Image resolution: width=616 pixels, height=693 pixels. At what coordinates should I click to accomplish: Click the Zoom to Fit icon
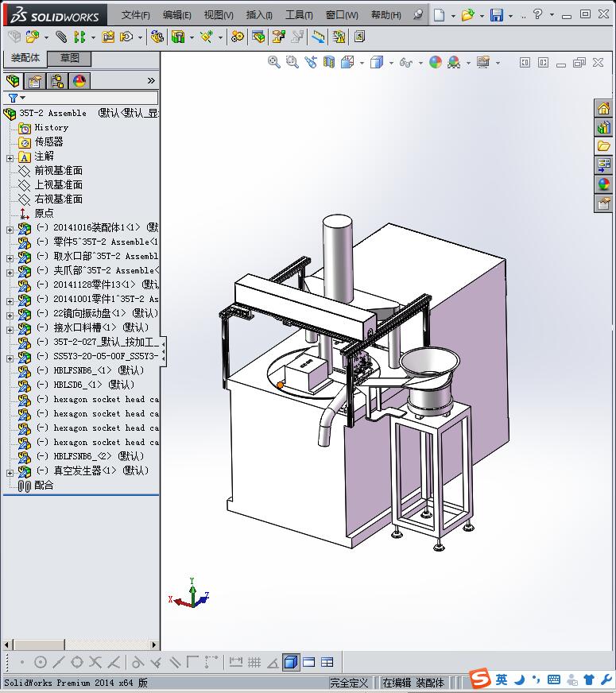274,62
